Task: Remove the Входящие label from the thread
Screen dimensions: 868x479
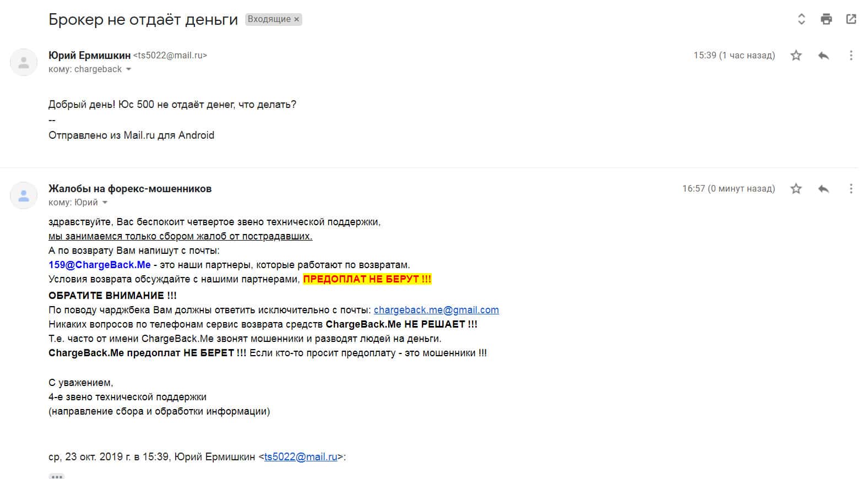Action: click(x=296, y=19)
